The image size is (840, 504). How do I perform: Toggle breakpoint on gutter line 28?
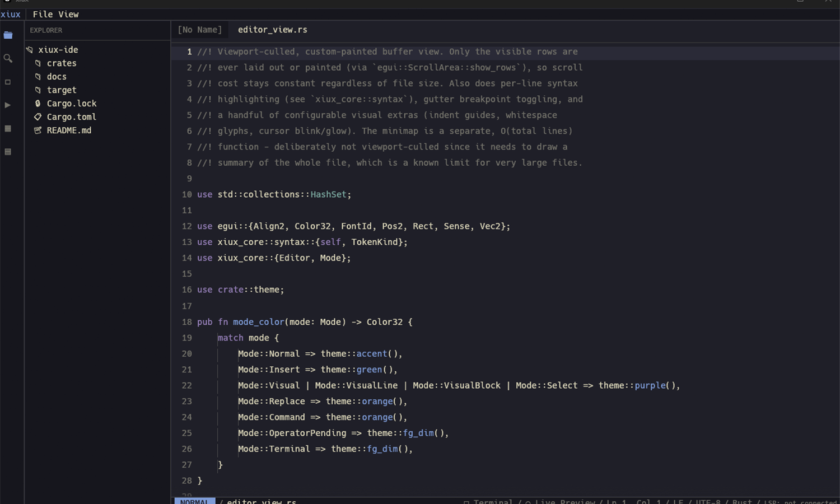coord(186,480)
